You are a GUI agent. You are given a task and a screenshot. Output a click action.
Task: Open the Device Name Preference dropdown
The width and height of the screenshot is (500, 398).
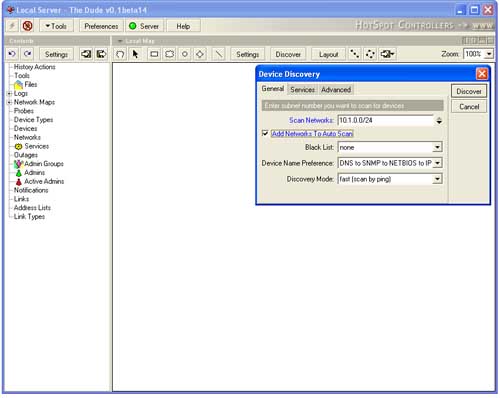438,163
